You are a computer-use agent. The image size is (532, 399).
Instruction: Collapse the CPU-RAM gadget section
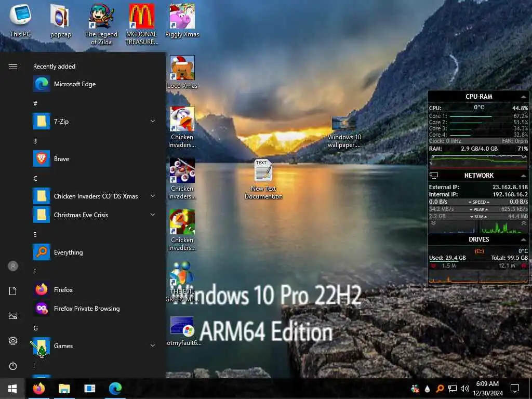[524, 97]
